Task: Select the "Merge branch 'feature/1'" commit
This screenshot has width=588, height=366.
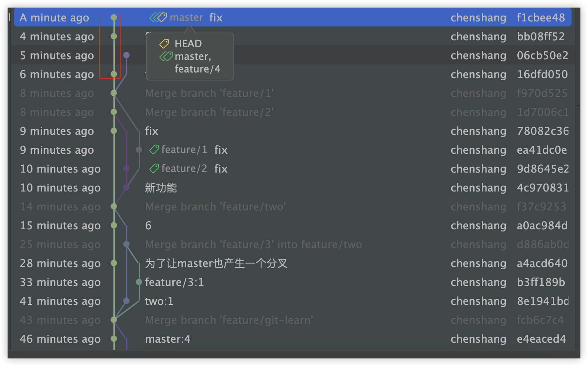Action: click(x=209, y=93)
